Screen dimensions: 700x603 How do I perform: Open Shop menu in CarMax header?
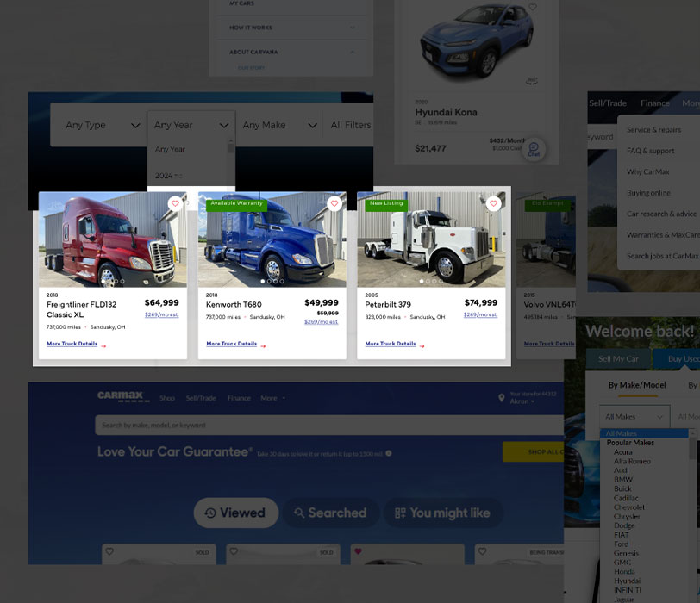[x=167, y=398]
